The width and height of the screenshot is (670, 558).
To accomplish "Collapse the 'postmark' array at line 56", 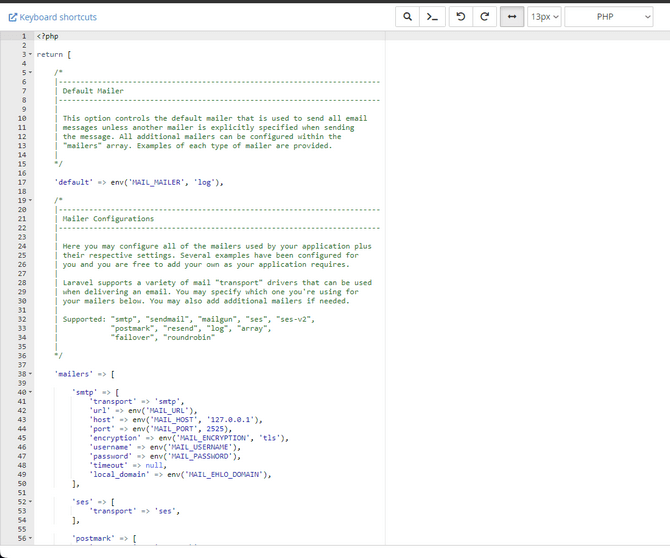I will 30,538.
